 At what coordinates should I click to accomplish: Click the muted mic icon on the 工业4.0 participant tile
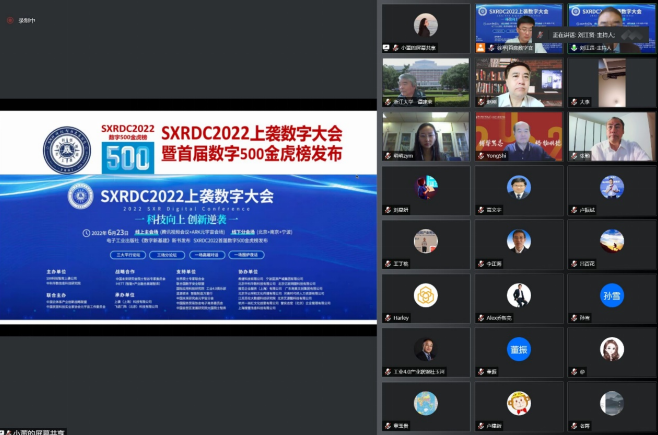coord(388,372)
